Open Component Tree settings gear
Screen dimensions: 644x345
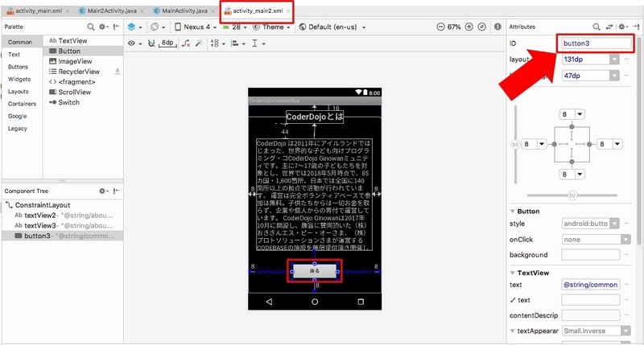103,191
